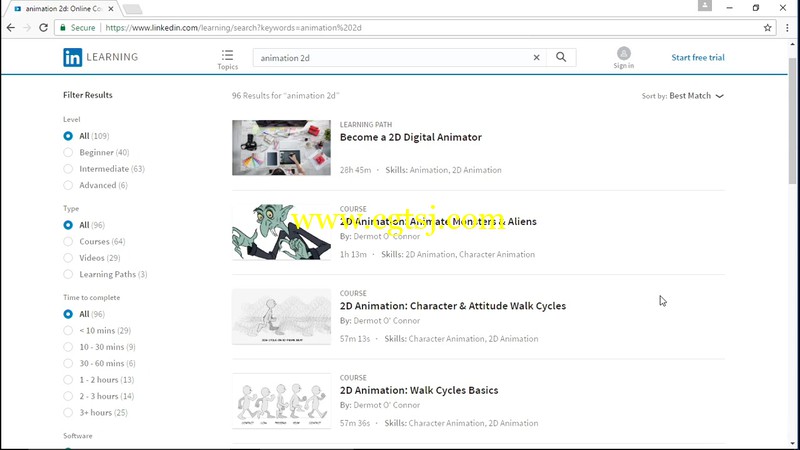The image size is (800, 450).
Task: Open Become a 2D Digital Animator path
Action: [411, 137]
